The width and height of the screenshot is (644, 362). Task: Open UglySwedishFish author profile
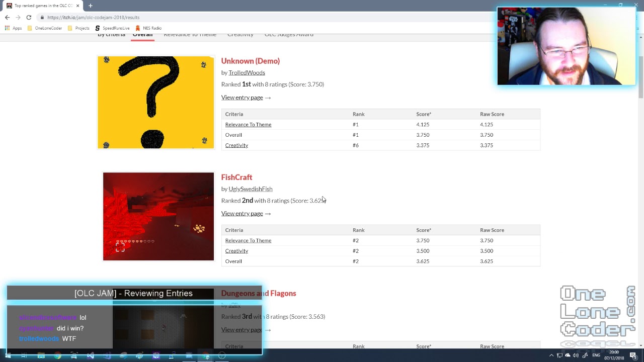click(250, 189)
